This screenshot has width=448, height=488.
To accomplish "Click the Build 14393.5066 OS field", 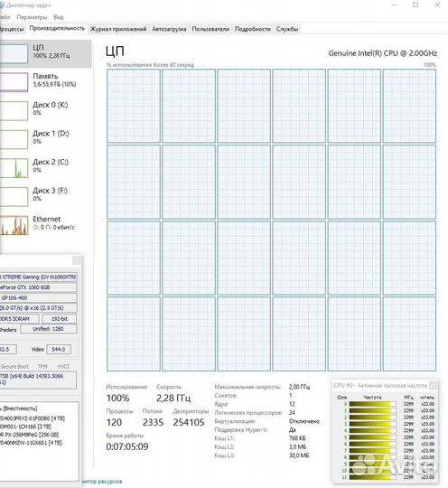I will tap(38, 379).
